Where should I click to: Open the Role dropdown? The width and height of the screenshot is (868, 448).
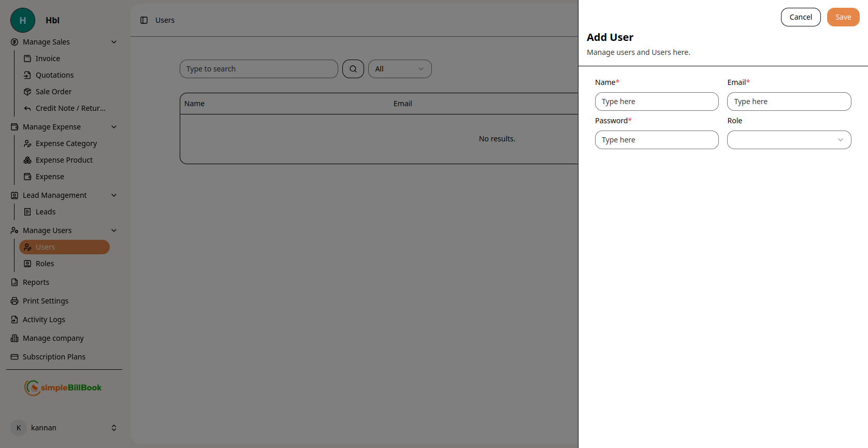pos(789,140)
